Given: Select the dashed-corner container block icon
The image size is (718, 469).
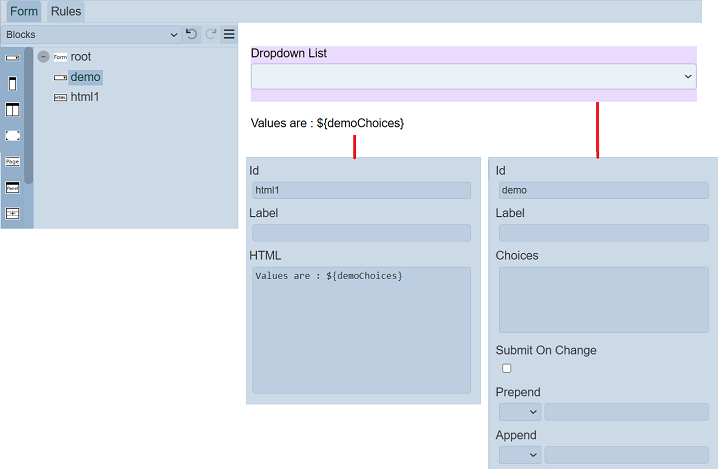Looking at the screenshot, I should coord(13,135).
